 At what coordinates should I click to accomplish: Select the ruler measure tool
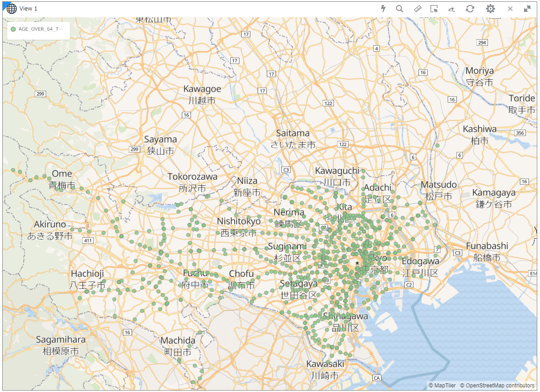(417, 8)
